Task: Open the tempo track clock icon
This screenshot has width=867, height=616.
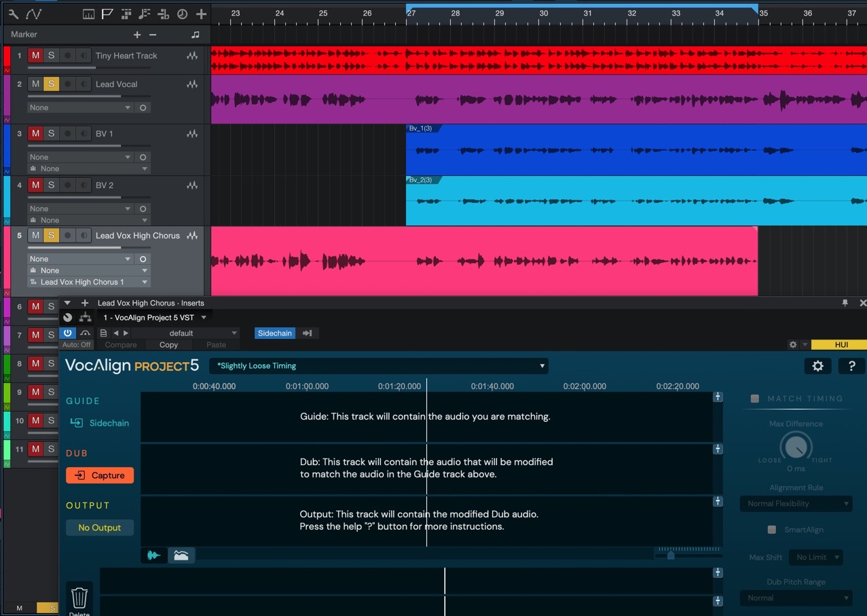Action: [182, 14]
